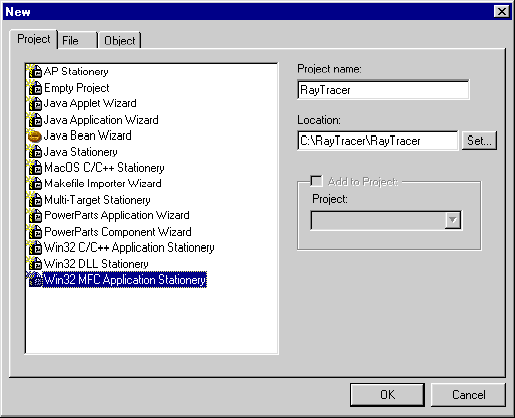Toggle the Add to Project checkbox
This screenshot has height=418, width=515.
[x=316, y=181]
